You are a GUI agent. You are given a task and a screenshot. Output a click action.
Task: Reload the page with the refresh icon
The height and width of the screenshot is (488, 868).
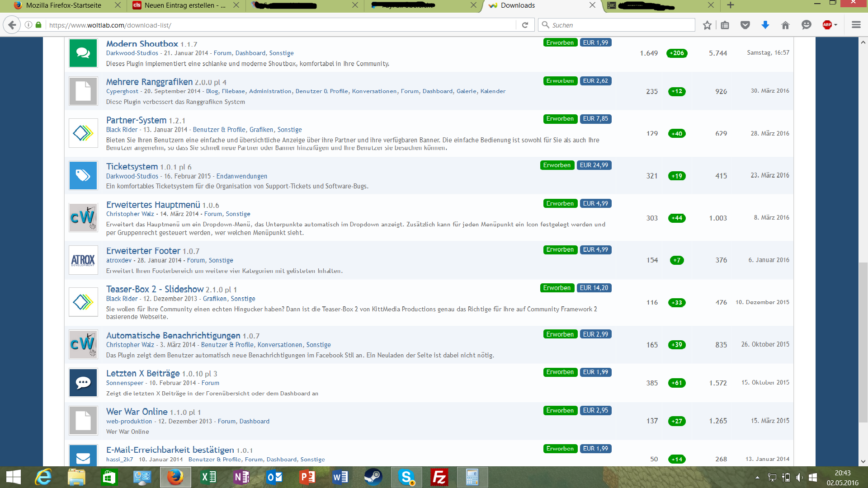[525, 25]
